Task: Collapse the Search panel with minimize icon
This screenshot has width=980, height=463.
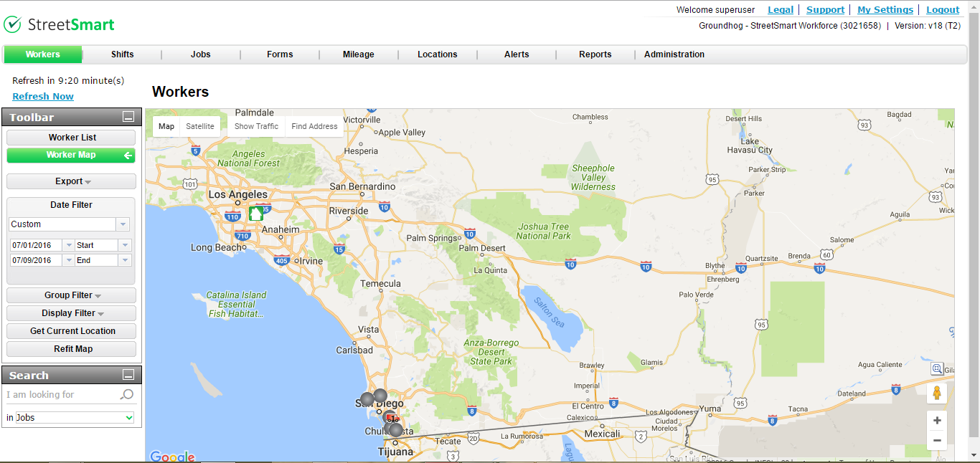Action: pos(128,375)
